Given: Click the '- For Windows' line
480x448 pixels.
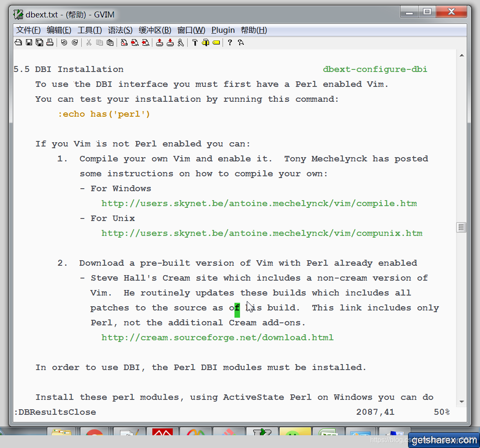Looking at the screenshot, I should (115, 189).
